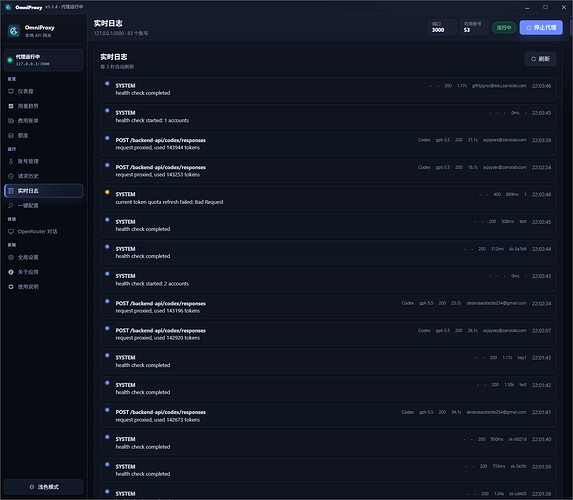This screenshot has width=573, height=500.
Task: Toggle 浅色模式 light mode at sidebar bottom
Action: click(x=43, y=487)
